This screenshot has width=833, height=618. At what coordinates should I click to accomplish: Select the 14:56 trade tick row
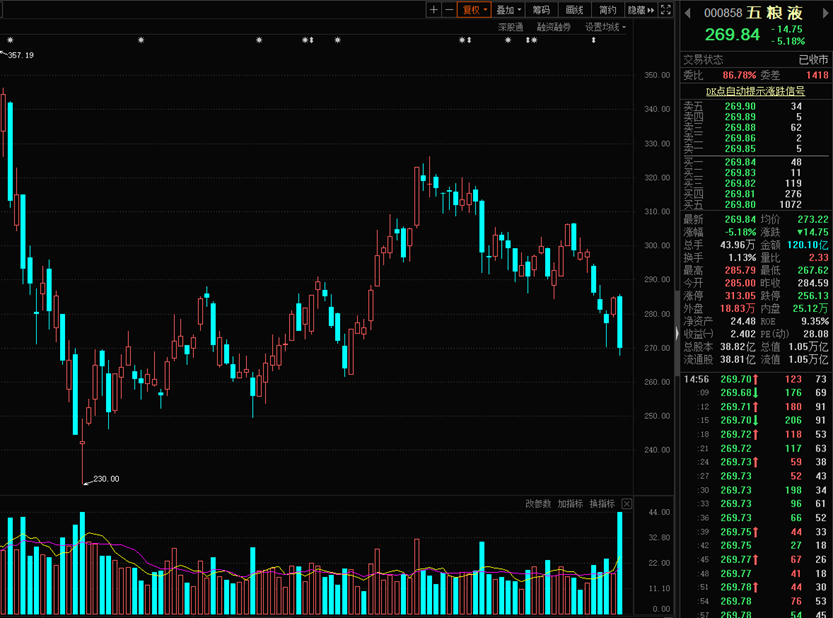click(x=755, y=379)
